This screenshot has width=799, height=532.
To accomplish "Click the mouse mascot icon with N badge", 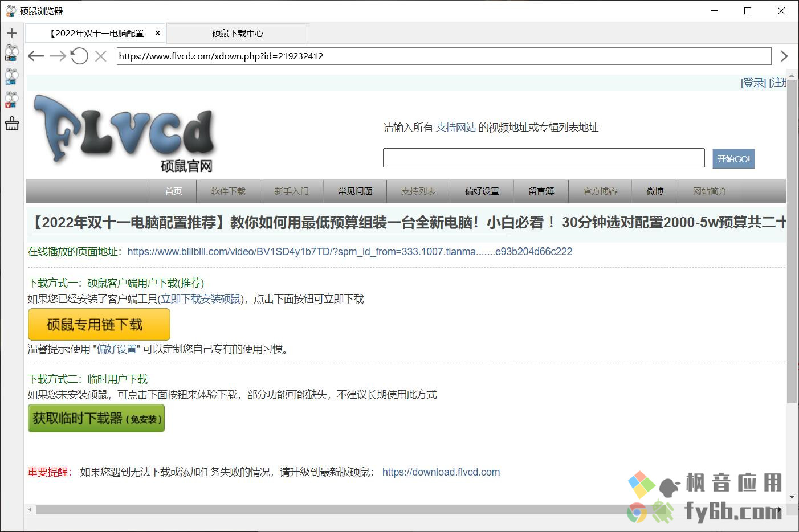I will (11, 77).
